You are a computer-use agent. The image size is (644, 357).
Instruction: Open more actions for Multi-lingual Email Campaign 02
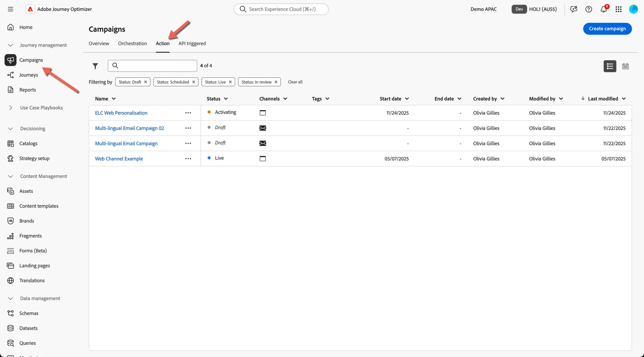pyautogui.click(x=188, y=128)
